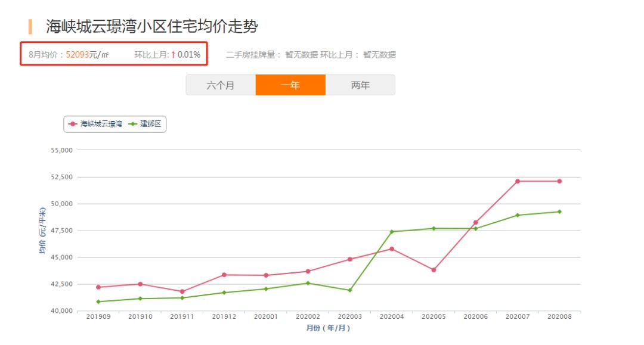Click the 42,500 y-axis label

pos(61,284)
